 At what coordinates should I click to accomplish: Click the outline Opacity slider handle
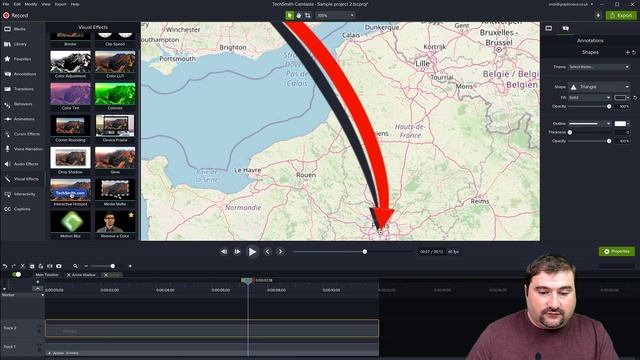point(609,141)
